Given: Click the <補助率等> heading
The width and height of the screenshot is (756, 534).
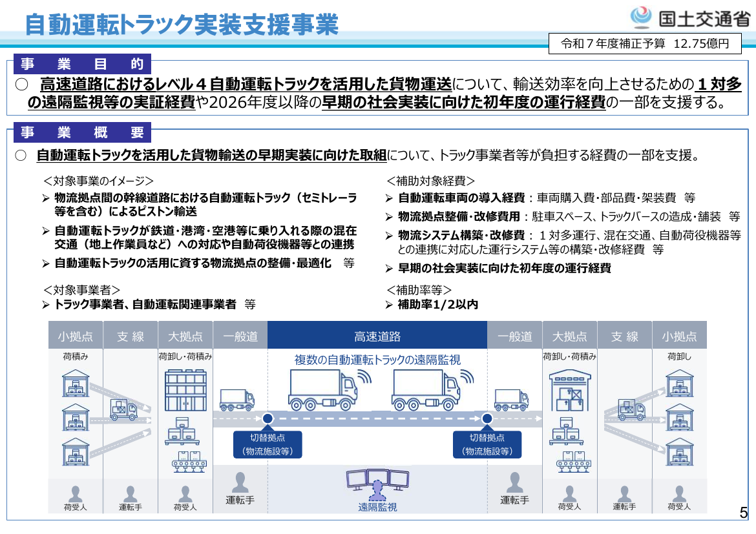Looking at the screenshot, I should point(419,290).
